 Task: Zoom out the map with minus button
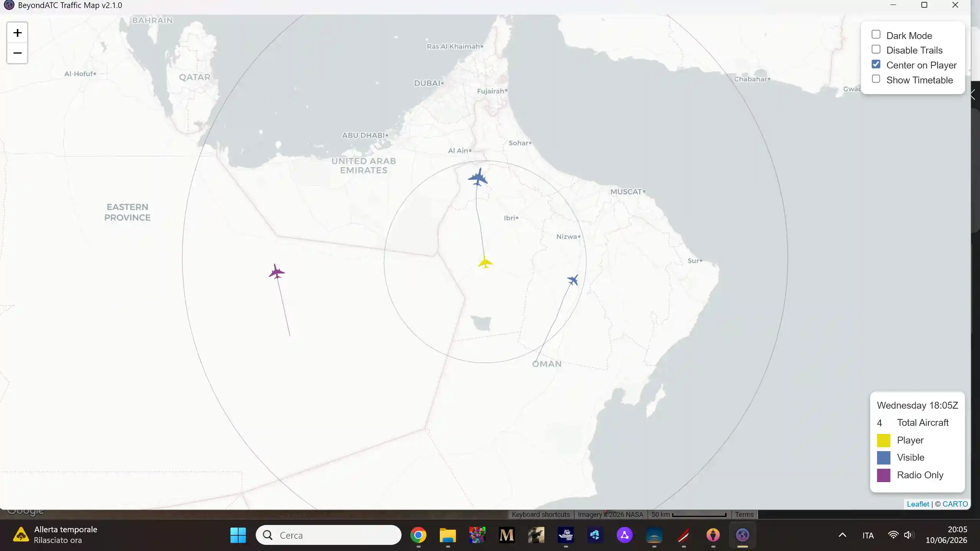tap(17, 53)
